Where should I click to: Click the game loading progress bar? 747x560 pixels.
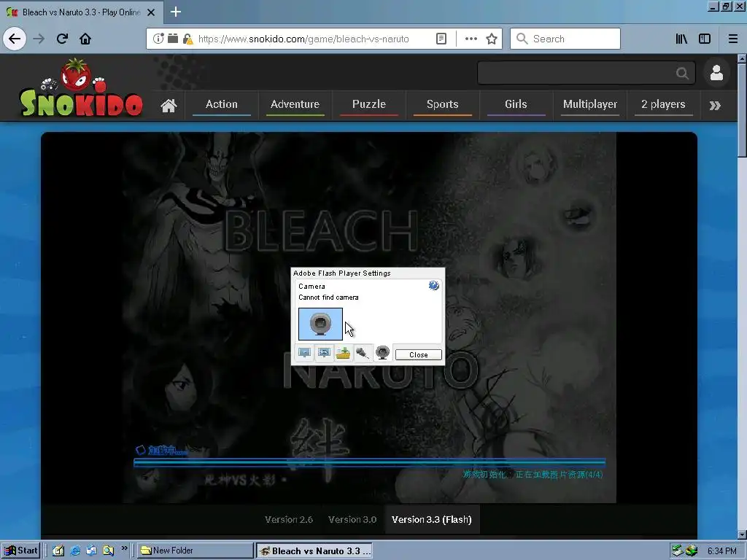tap(370, 462)
